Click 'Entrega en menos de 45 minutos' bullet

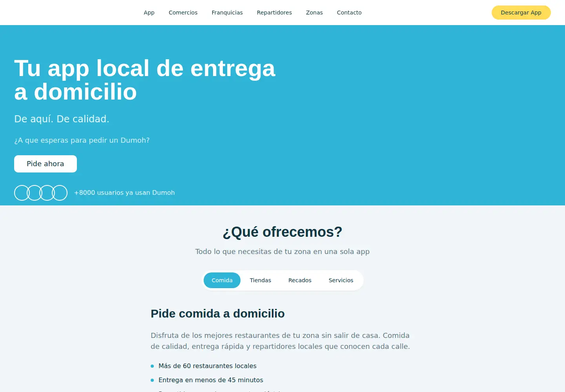pos(211,380)
